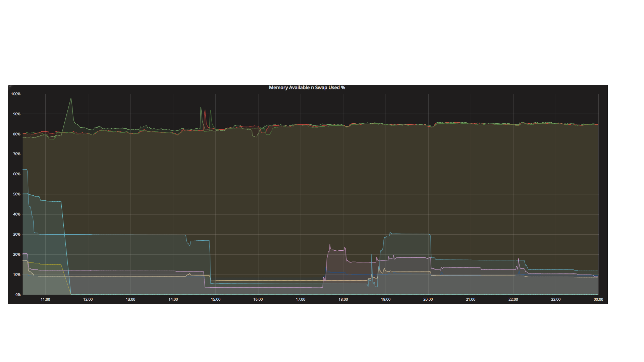Click the 15:00 time axis label

pos(216,299)
